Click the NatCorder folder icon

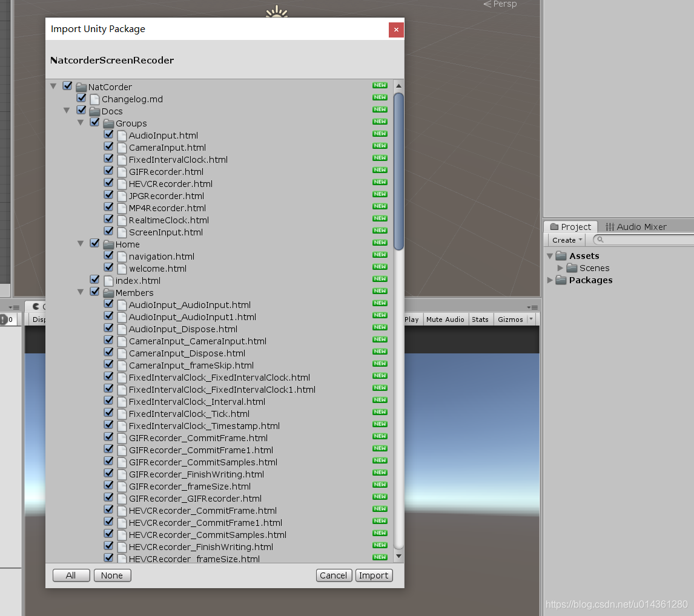[x=81, y=87]
